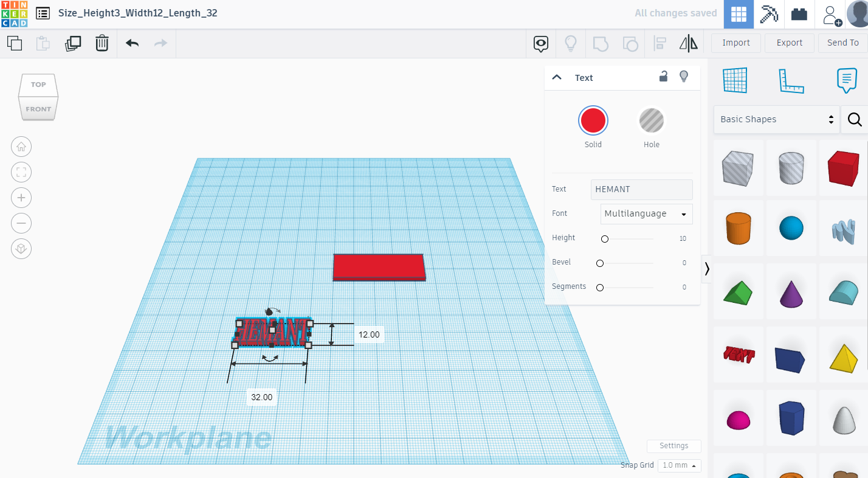
Task: Export the current design
Action: pyautogui.click(x=789, y=43)
